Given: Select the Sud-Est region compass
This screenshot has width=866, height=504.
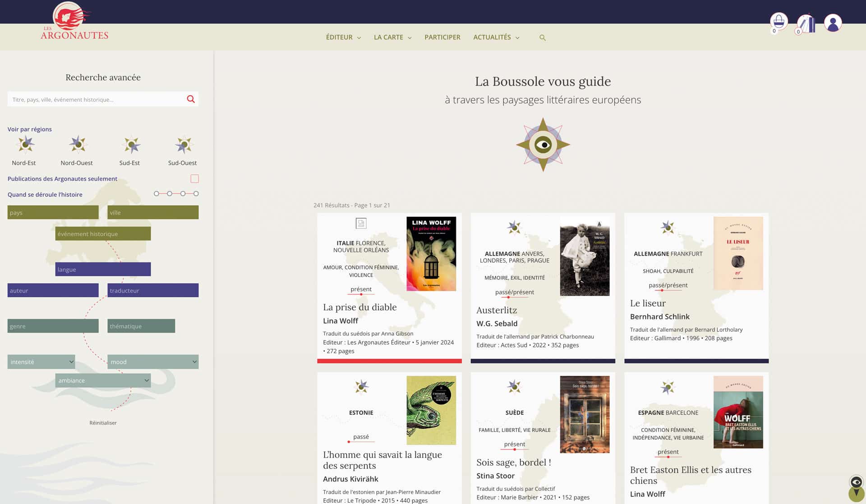Looking at the screenshot, I should (131, 145).
